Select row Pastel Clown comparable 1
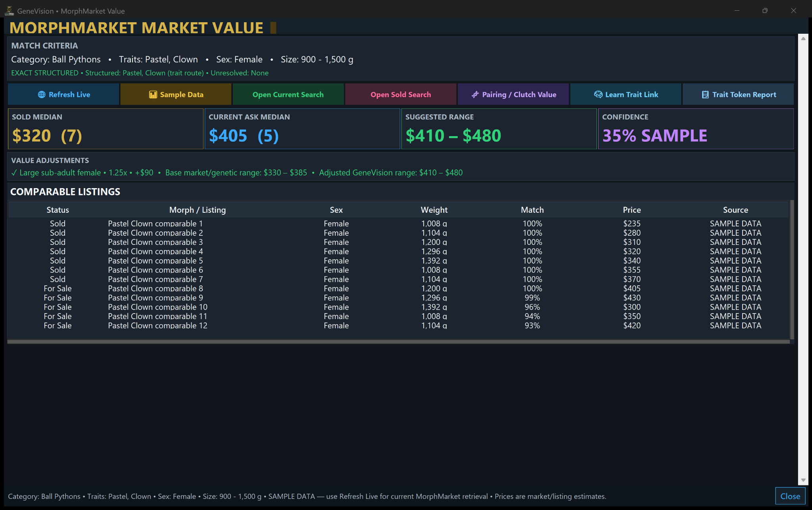Image resolution: width=812 pixels, height=510 pixels. tap(398, 223)
